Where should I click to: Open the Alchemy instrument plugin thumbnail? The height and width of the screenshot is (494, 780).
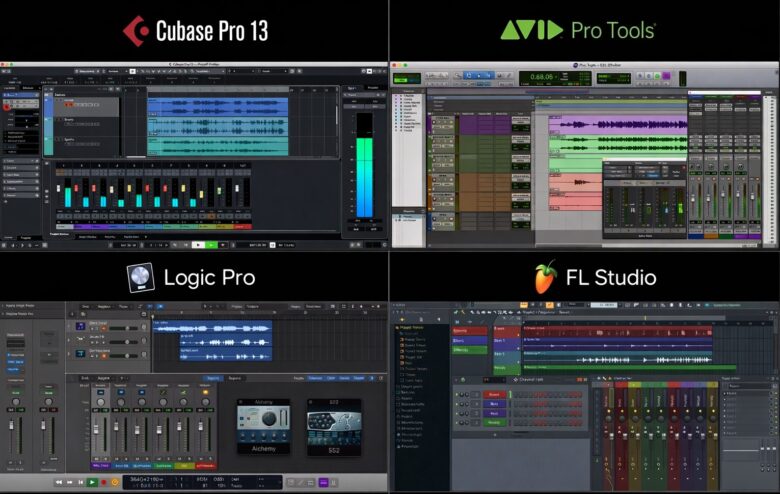263,426
